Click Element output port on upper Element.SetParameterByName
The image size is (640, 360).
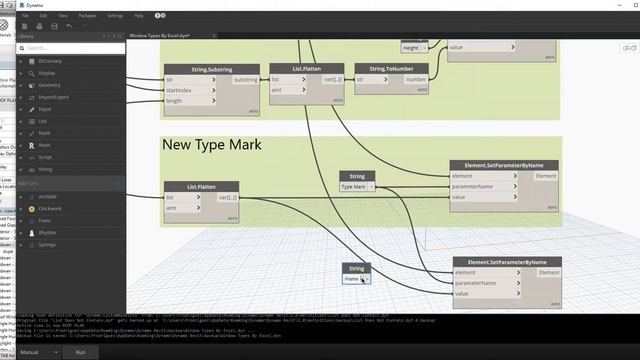click(x=546, y=176)
